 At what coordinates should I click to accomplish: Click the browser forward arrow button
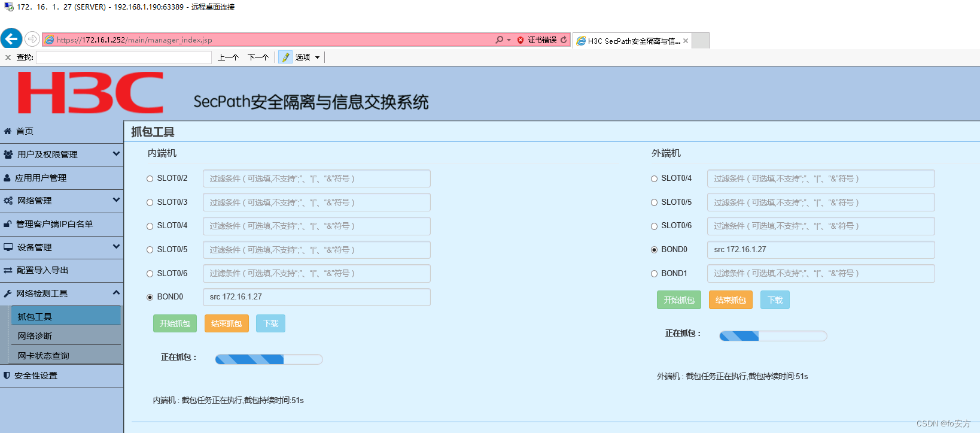click(32, 40)
